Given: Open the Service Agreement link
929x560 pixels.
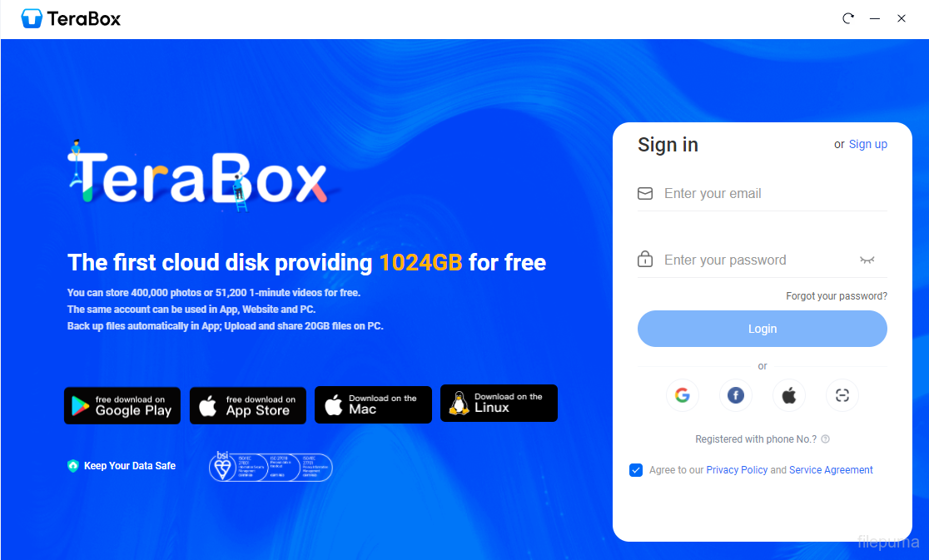Looking at the screenshot, I should (x=831, y=470).
